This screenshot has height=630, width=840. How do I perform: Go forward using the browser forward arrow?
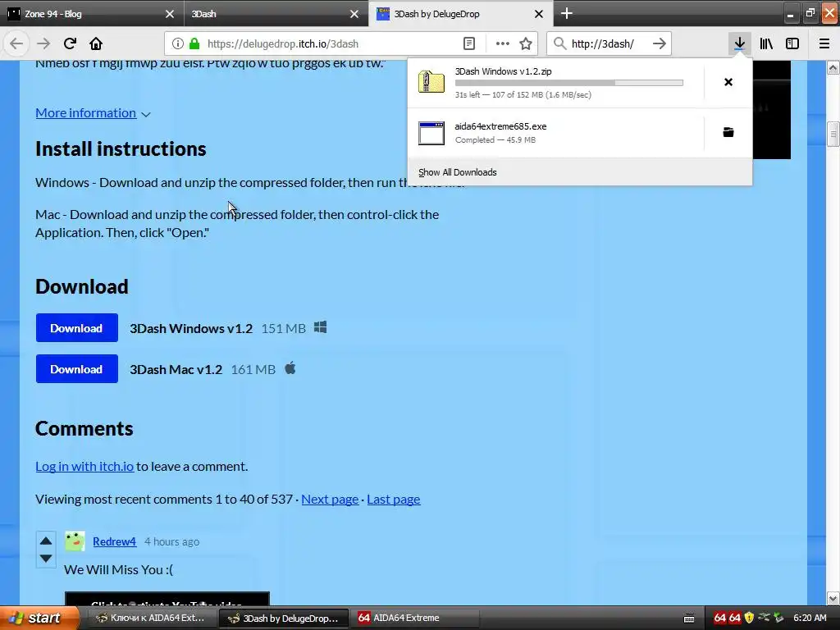click(x=43, y=43)
